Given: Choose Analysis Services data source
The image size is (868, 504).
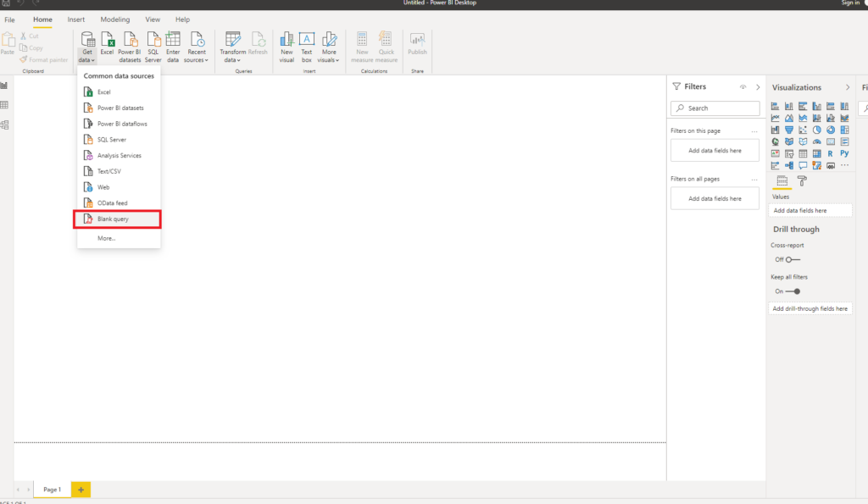Looking at the screenshot, I should point(119,156).
